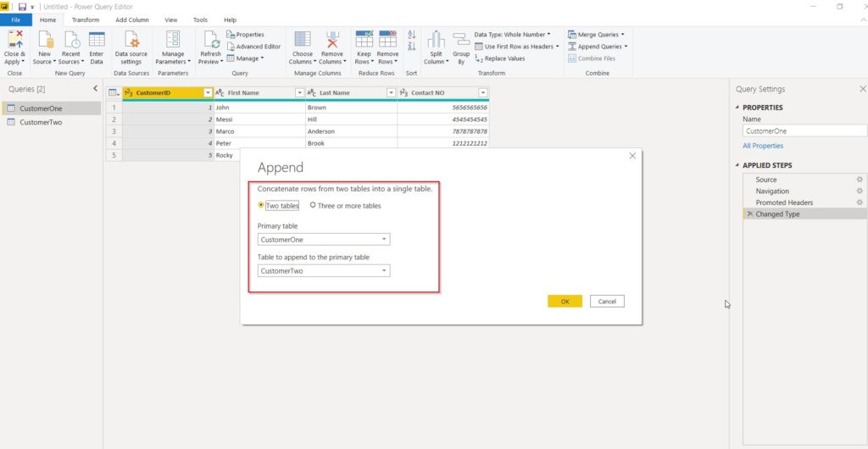Click gear icon beside Promoted Headers step
868x449 pixels.
point(860,202)
